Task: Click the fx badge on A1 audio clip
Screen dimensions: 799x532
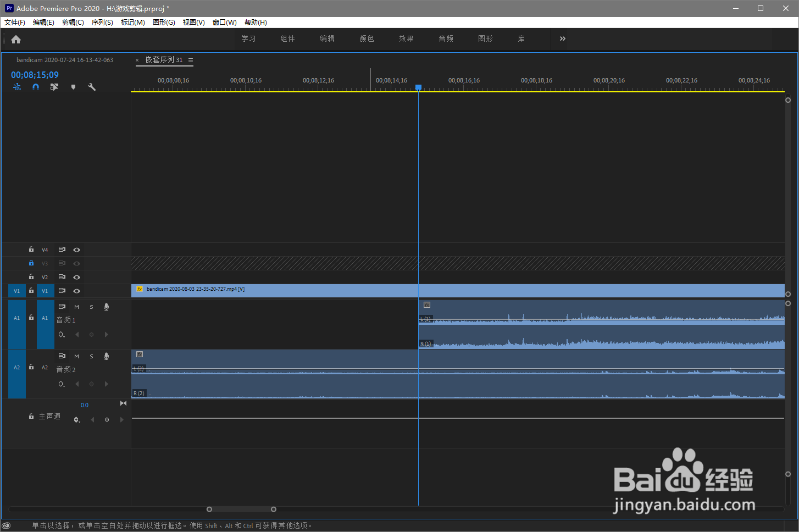Action: pyautogui.click(x=427, y=304)
